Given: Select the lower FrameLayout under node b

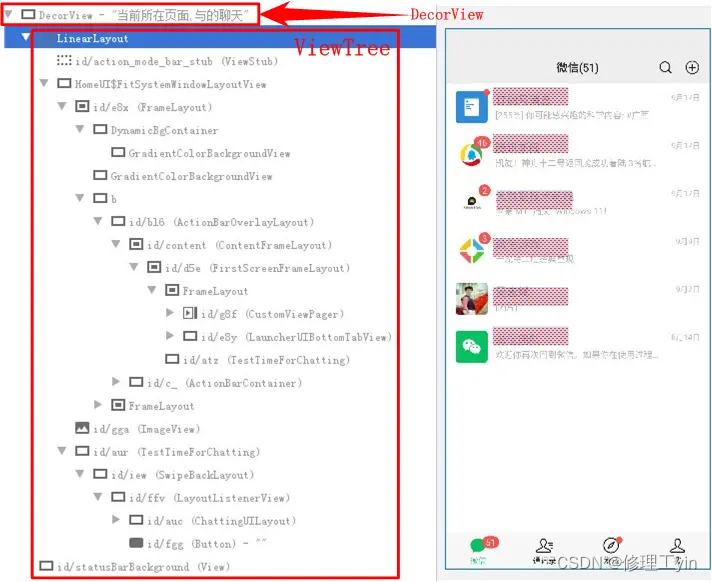Looking at the screenshot, I should (x=153, y=405).
